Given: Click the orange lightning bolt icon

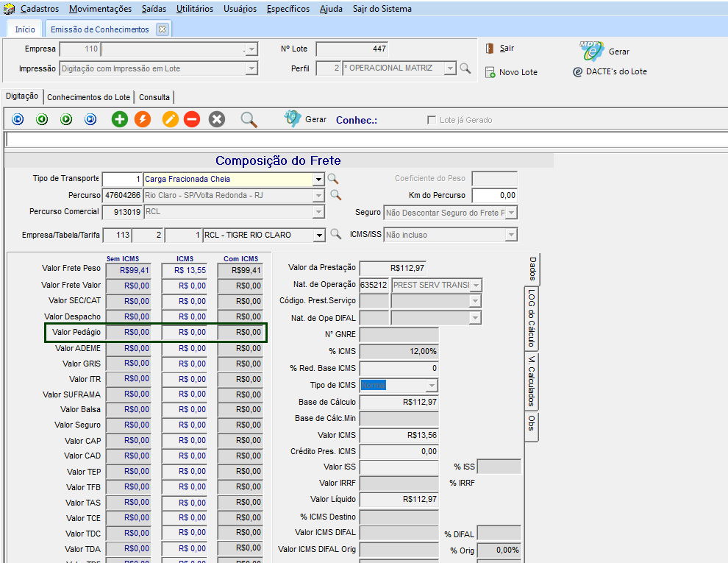Looking at the screenshot, I should coord(143,119).
